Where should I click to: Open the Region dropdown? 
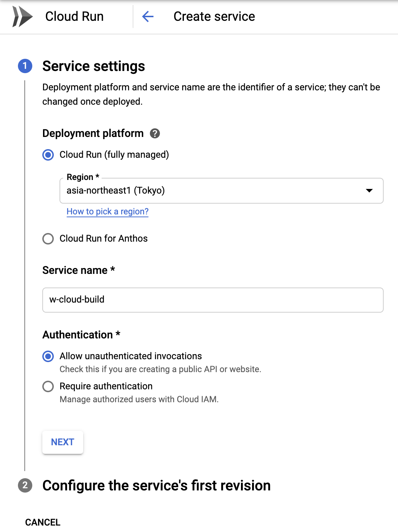(x=221, y=191)
